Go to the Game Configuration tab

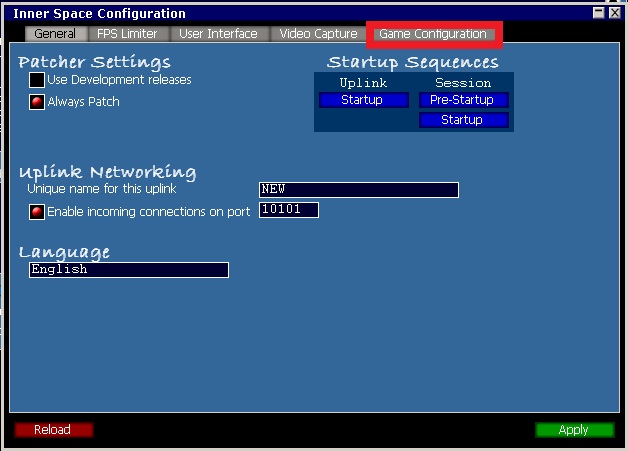click(433, 34)
